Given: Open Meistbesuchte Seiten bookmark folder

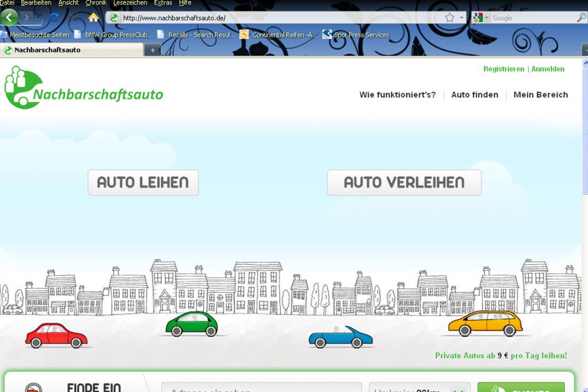Looking at the screenshot, I should (x=35, y=35).
